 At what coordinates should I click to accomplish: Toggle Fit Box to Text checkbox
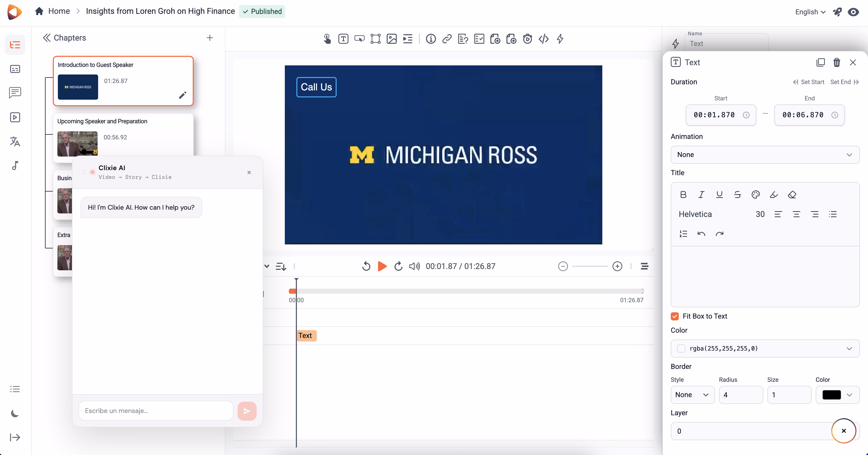pyautogui.click(x=675, y=316)
